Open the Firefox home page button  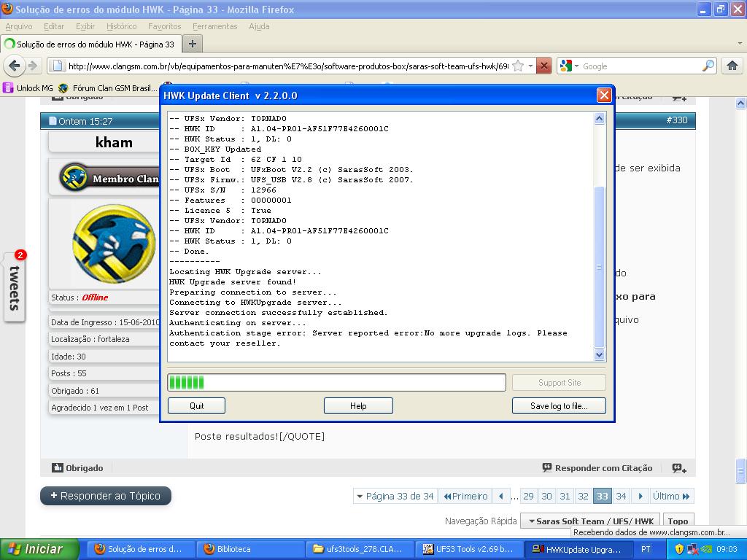coord(732,66)
